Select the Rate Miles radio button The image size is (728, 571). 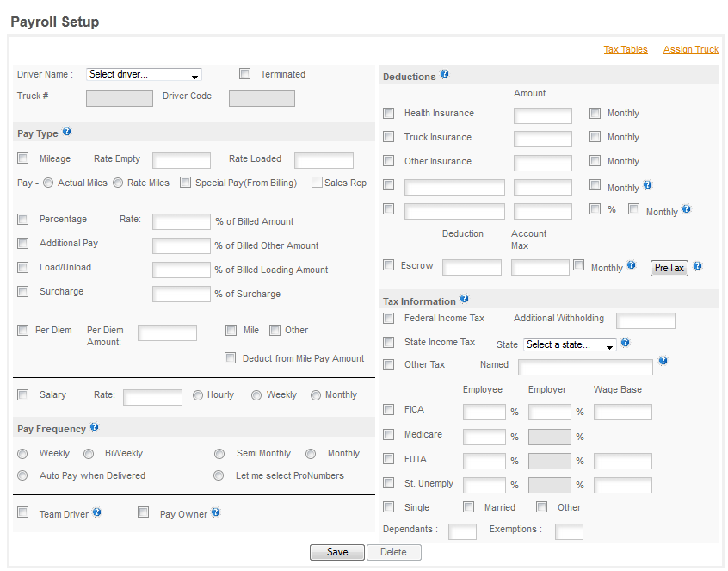118,183
